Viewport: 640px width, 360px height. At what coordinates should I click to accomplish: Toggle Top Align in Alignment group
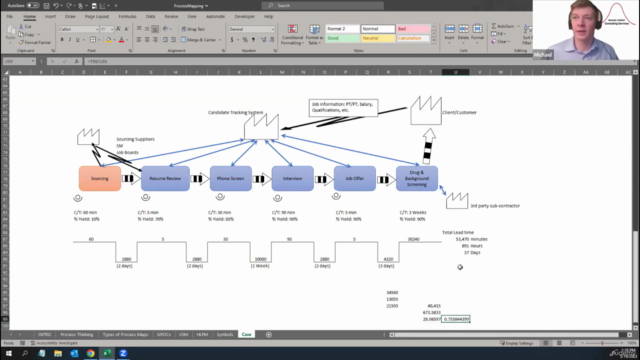click(x=139, y=29)
